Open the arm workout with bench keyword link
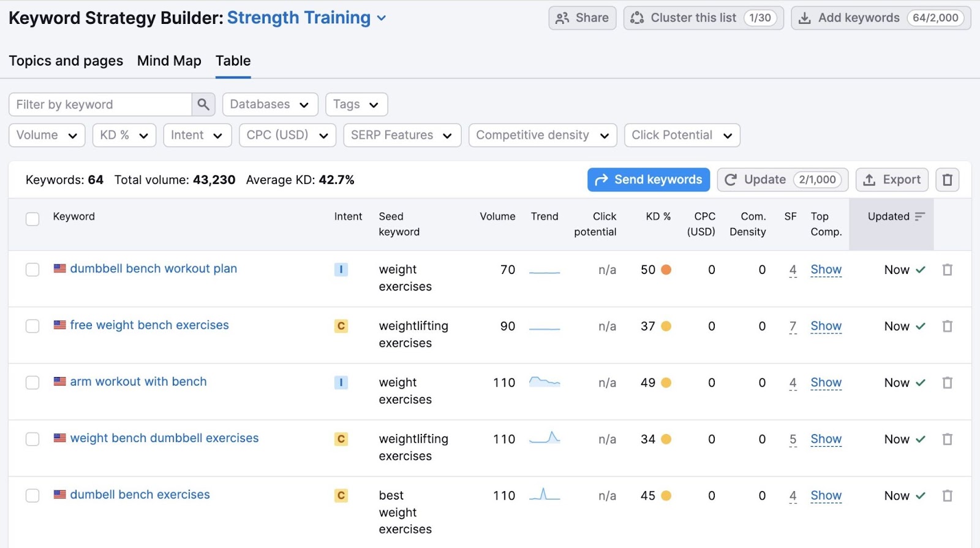The width and height of the screenshot is (980, 548). 138,381
